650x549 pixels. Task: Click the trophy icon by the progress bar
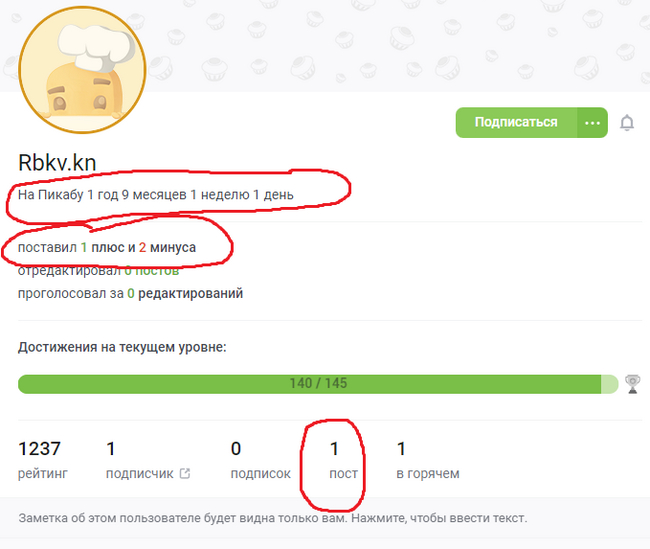[x=633, y=384]
